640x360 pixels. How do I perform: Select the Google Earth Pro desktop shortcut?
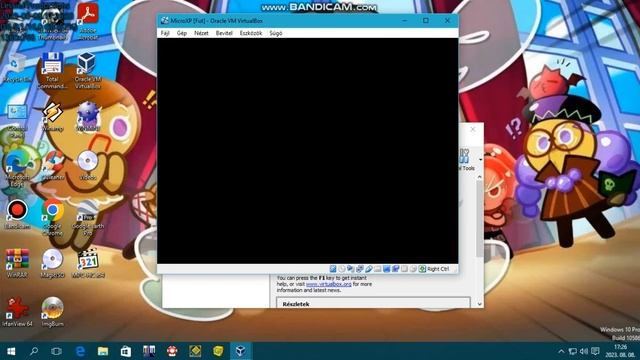click(x=87, y=219)
